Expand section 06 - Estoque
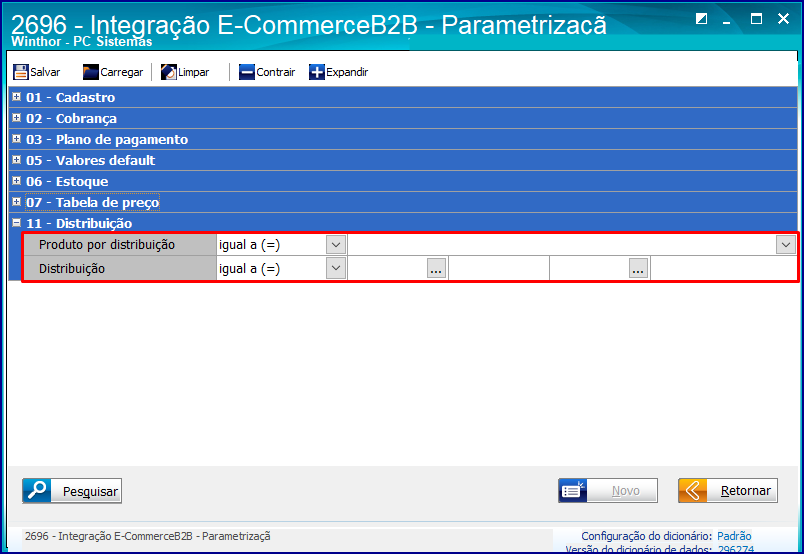This screenshot has width=804, height=554. [x=16, y=181]
